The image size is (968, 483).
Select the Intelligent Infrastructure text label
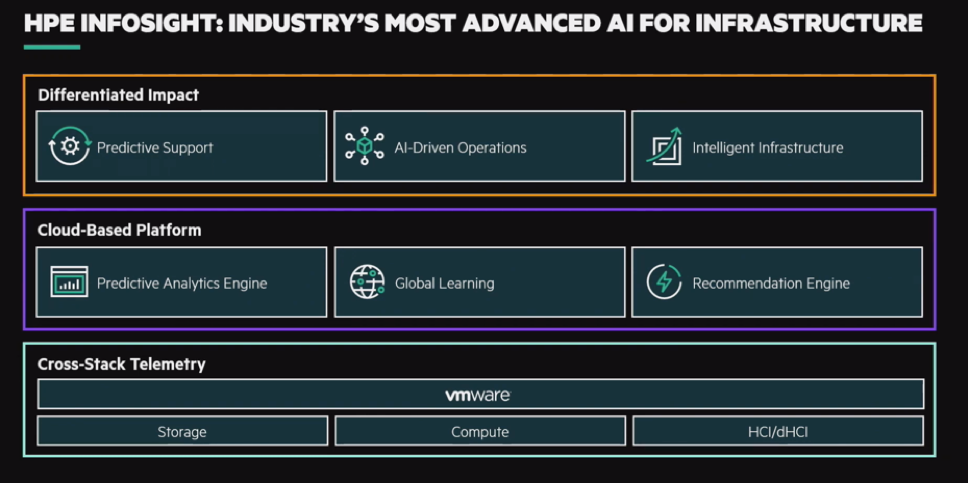coord(768,148)
